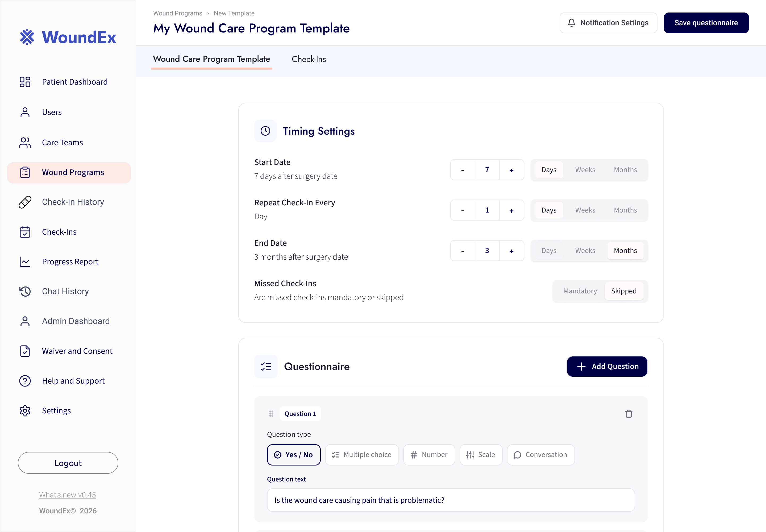Click the Help and Support question icon
Viewport: 766px width, 532px height.
[x=25, y=381]
